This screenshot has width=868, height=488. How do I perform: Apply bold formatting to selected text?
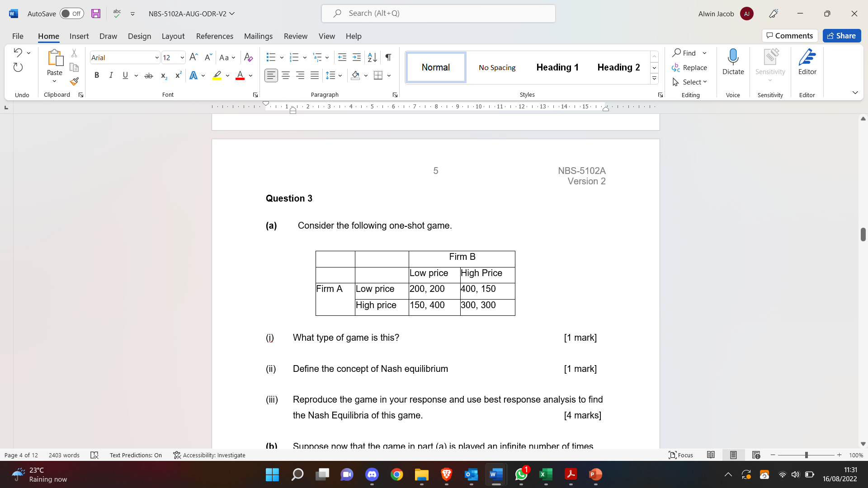click(96, 75)
